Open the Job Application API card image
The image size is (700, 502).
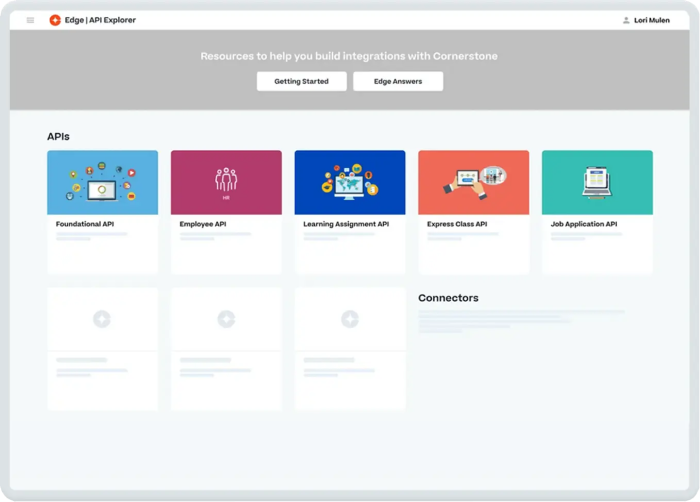pyautogui.click(x=597, y=182)
